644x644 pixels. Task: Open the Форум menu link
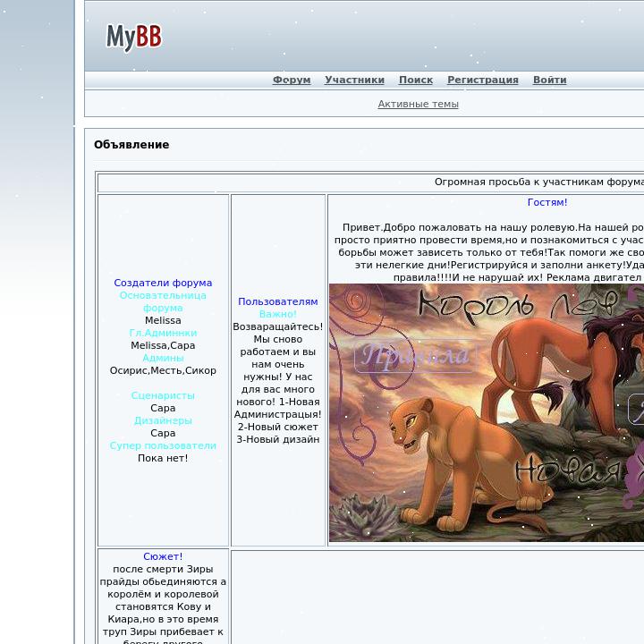pos(292,80)
